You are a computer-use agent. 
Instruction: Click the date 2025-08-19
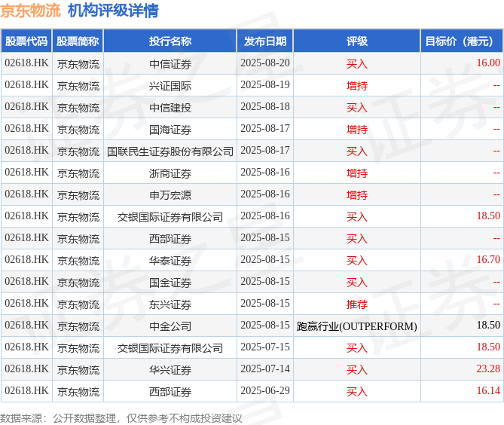point(265,84)
